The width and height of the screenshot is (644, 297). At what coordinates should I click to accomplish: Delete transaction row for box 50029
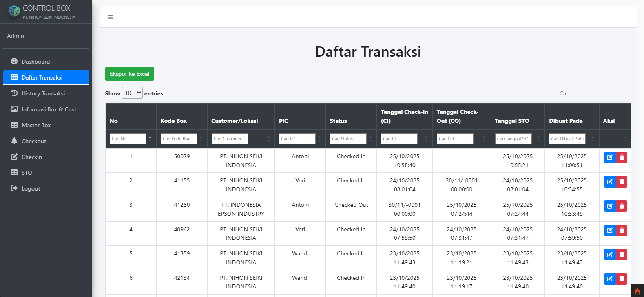[x=622, y=157]
